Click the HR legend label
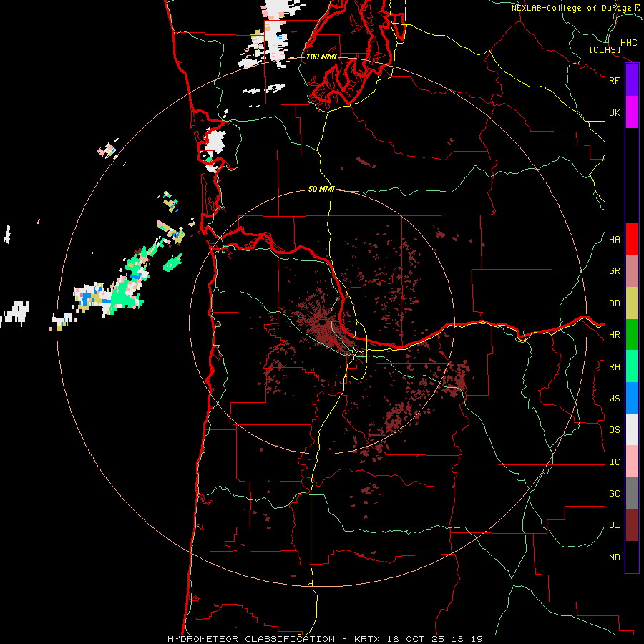This screenshot has width=644, height=644. click(x=614, y=335)
